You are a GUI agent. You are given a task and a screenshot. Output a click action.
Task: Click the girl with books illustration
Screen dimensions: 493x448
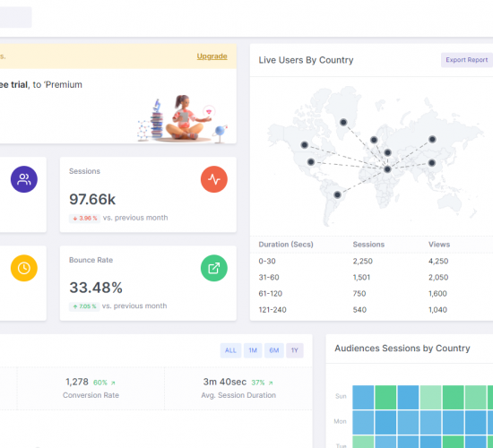pyautogui.click(x=182, y=118)
